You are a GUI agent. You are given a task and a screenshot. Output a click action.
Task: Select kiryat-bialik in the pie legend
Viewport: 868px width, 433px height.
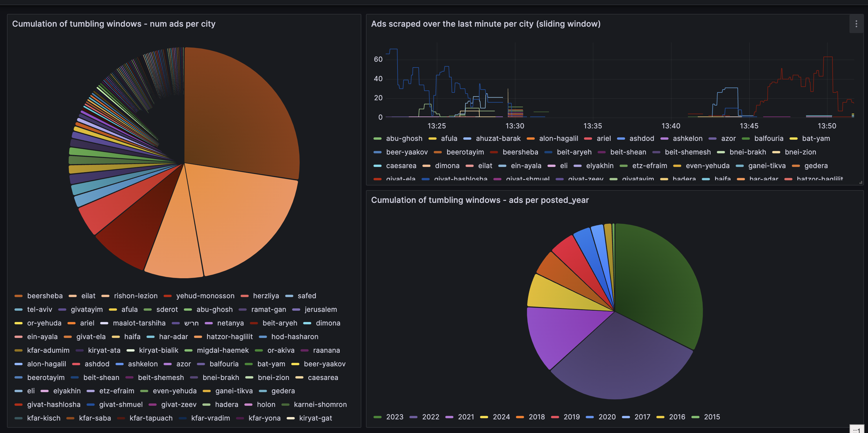coord(158,350)
